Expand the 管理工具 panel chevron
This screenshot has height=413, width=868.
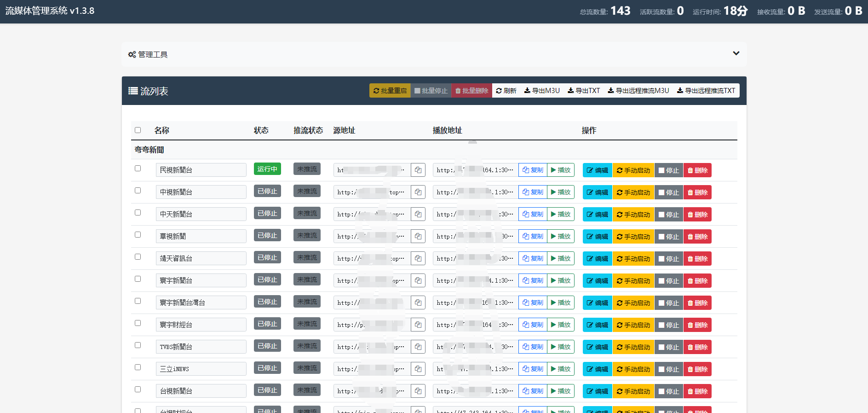(x=736, y=53)
